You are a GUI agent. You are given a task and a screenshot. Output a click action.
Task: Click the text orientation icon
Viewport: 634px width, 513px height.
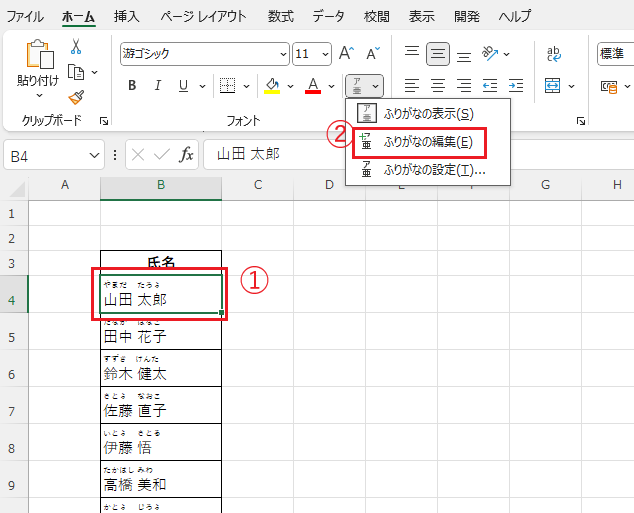tap(490, 53)
